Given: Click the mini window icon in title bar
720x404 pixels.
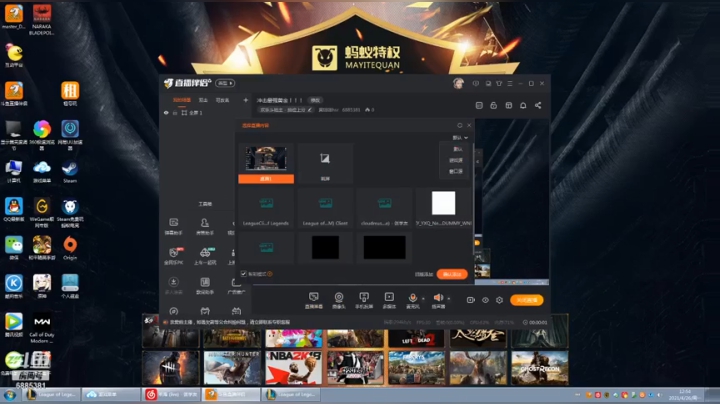Looking at the screenshot, I should [x=488, y=84].
